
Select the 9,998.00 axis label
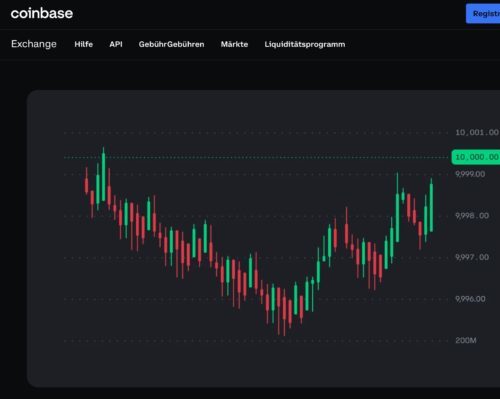click(472, 216)
